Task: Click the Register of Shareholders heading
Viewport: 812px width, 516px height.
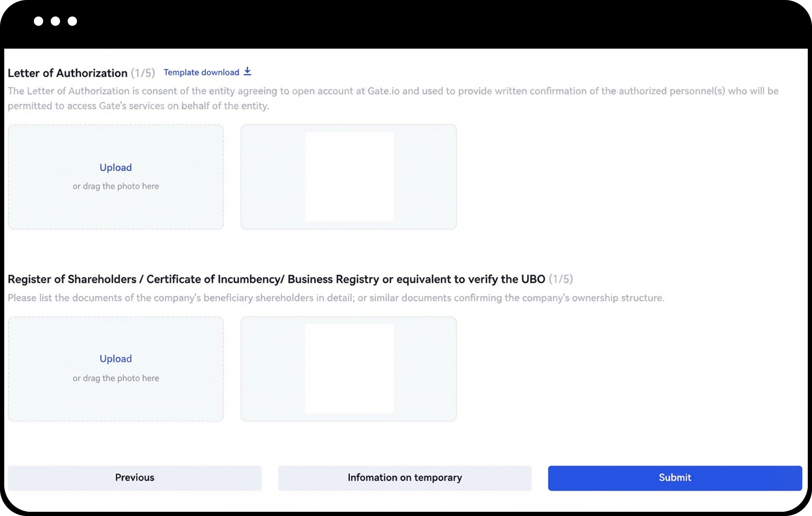Action: pyautogui.click(x=276, y=279)
